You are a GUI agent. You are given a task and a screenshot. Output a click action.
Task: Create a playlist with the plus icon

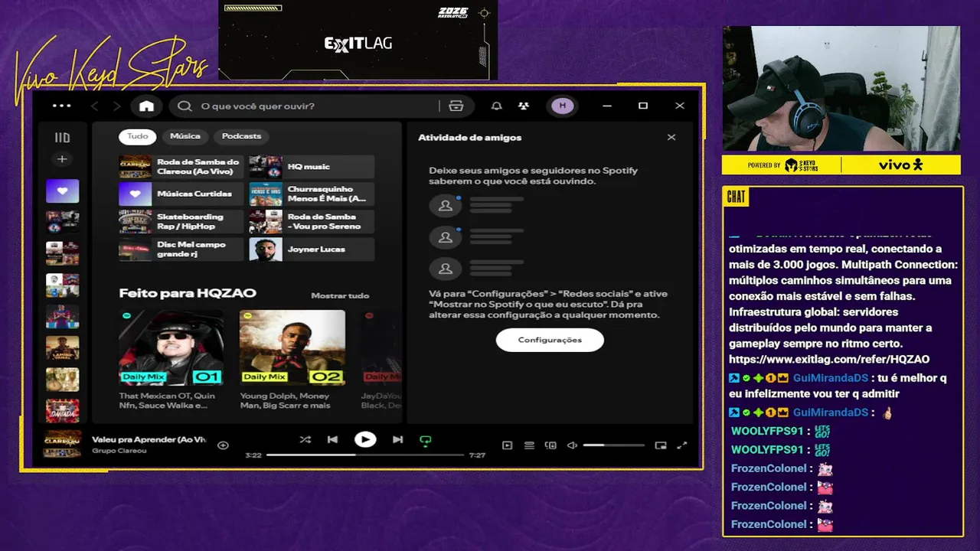pos(62,159)
